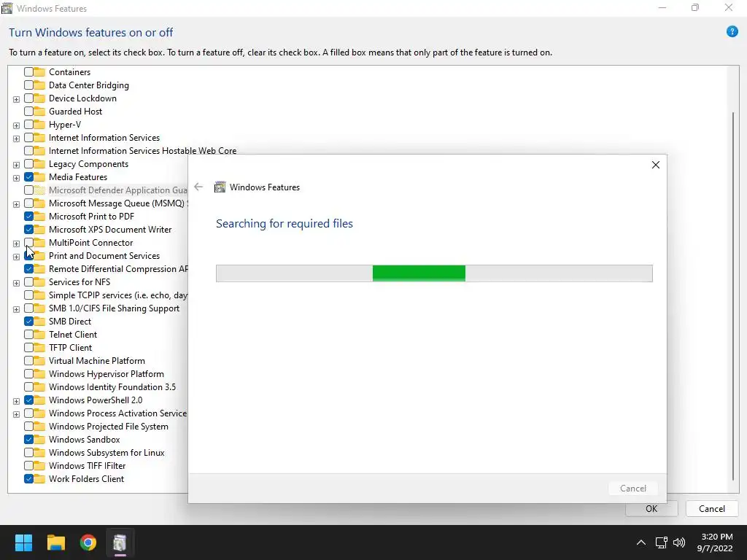Screen dimensions: 747x560
Task: Select Internet Information Services Hostable Web Core
Action: pyautogui.click(x=142, y=150)
